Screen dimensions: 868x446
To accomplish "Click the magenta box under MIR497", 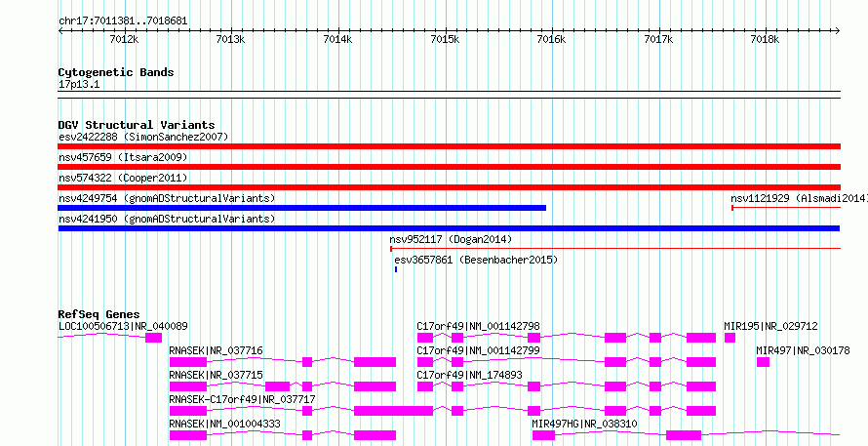I will click(763, 362).
